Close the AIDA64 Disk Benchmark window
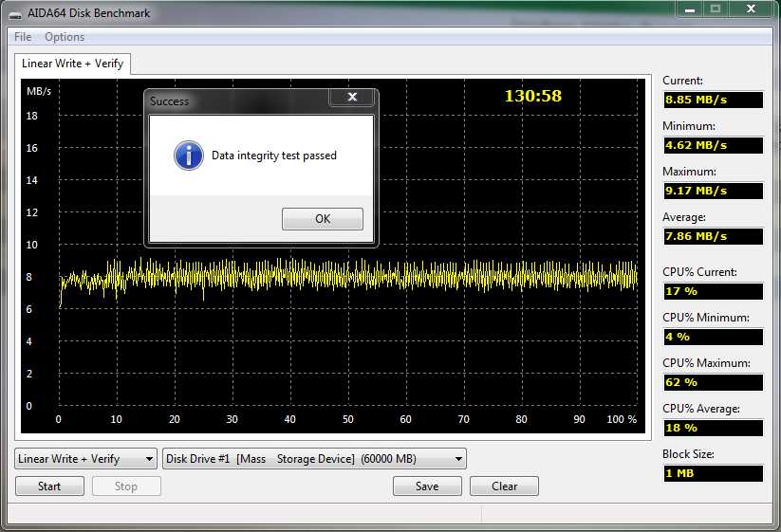This screenshot has width=781, height=532. point(749,9)
